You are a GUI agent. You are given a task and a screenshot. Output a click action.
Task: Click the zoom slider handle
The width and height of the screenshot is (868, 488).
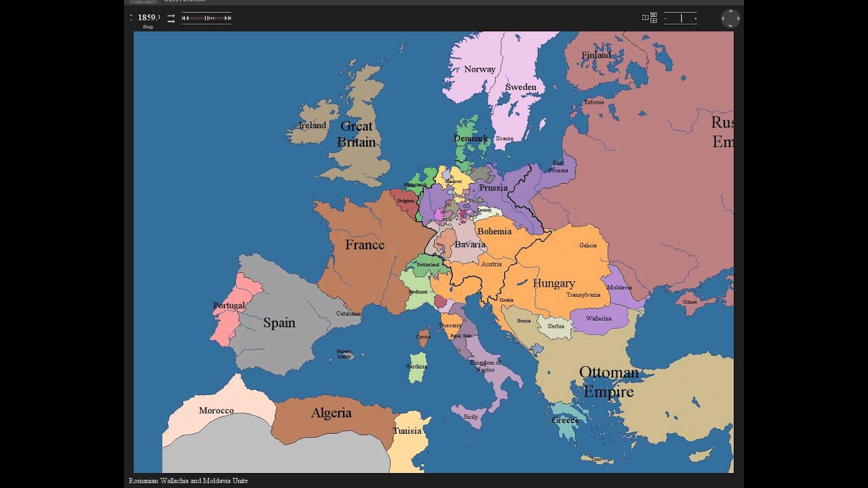click(x=682, y=18)
